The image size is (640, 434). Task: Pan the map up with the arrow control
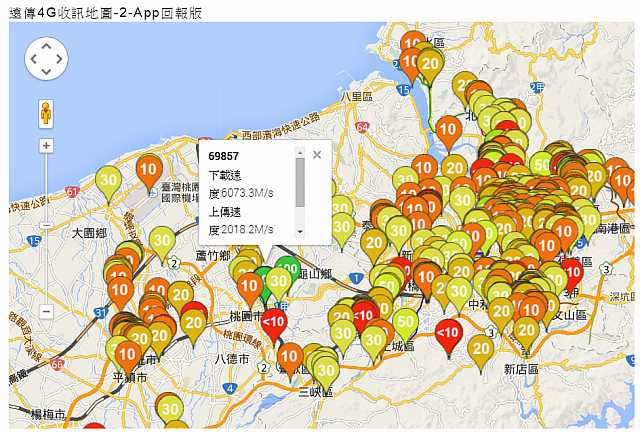(x=46, y=46)
